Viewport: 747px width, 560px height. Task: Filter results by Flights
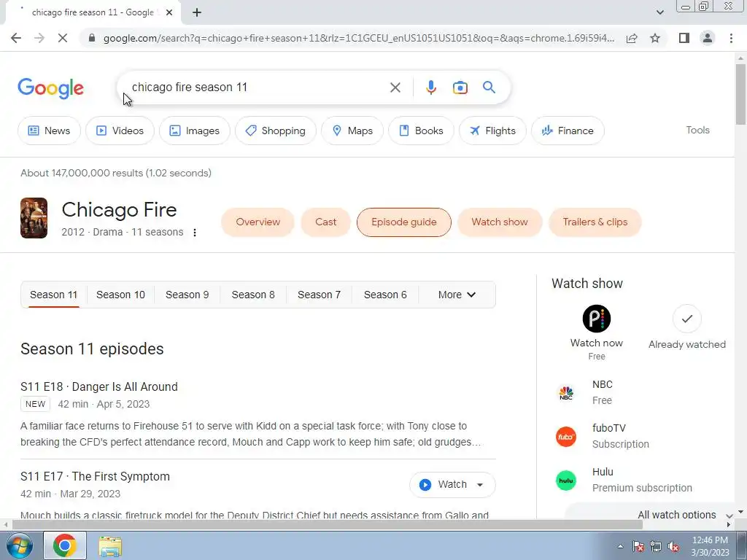coord(492,131)
